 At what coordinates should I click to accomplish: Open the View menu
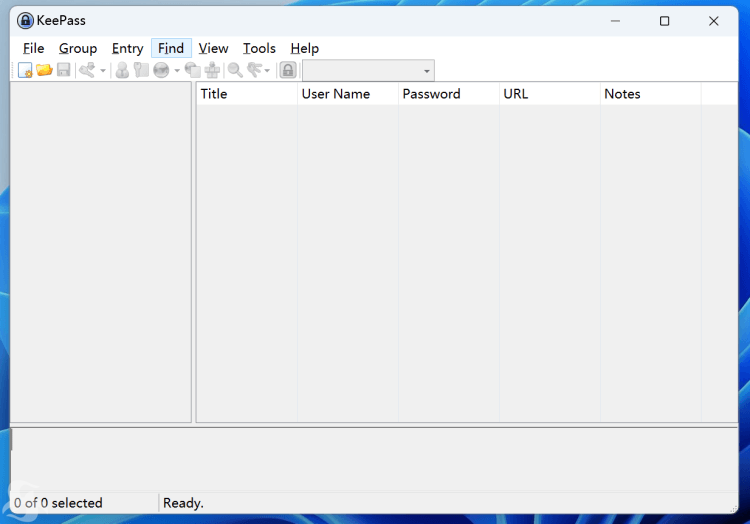click(213, 48)
